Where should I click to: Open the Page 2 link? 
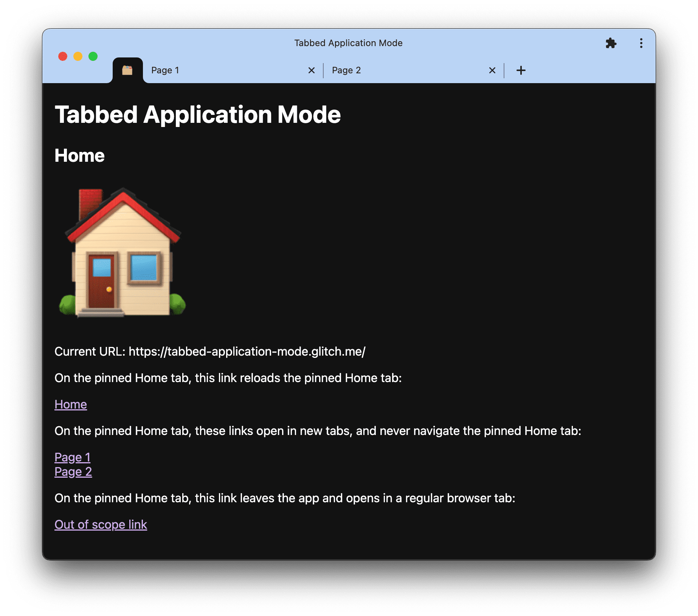pos(73,471)
